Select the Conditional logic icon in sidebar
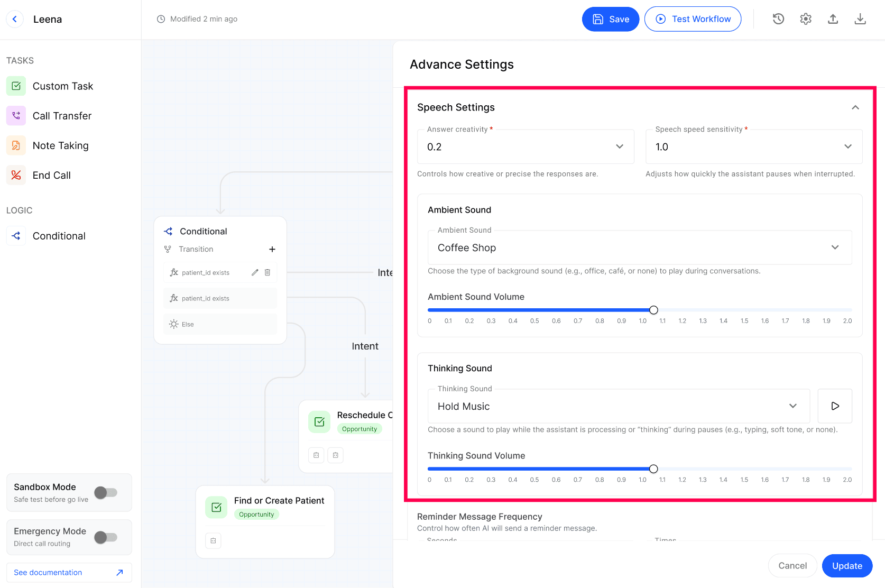This screenshot has height=588, width=885. (x=16, y=236)
